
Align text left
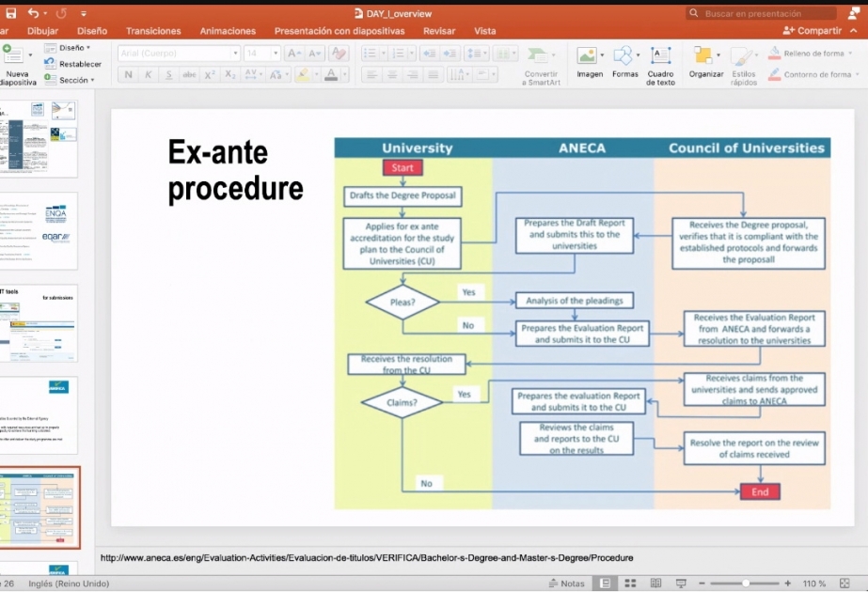pyautogui.click(x=371, y=74)
